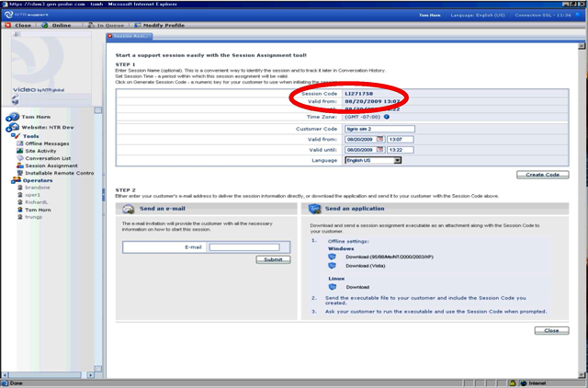Image resolution: width=588 pixels, height=388 pixels.
Task: Click the Linux Download icon
Action: 332,287
